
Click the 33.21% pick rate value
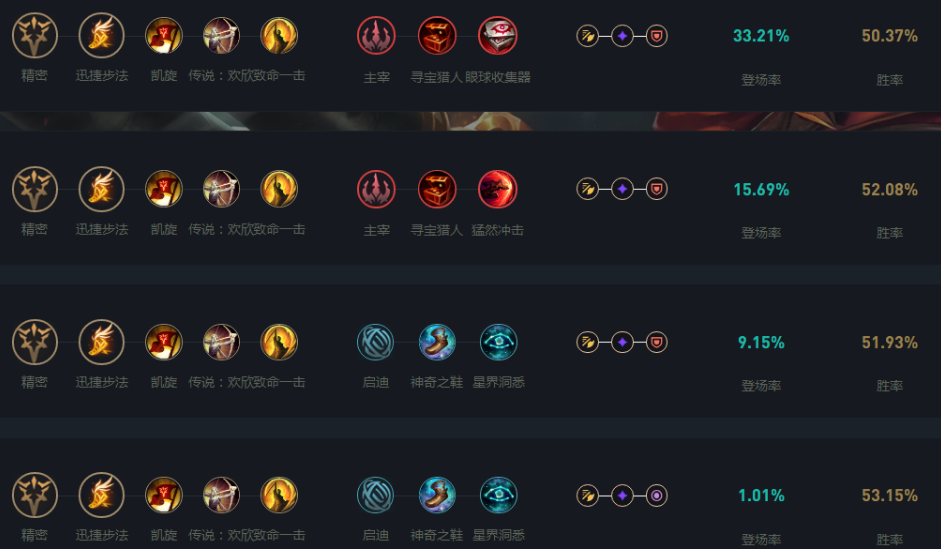click(x=761, y=36)
